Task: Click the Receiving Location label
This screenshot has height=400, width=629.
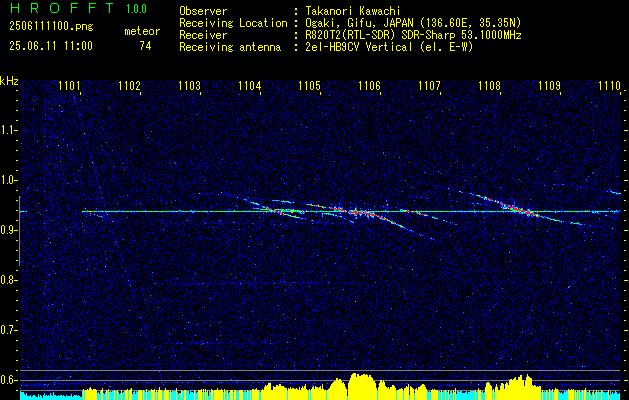Action: point(233,23)
